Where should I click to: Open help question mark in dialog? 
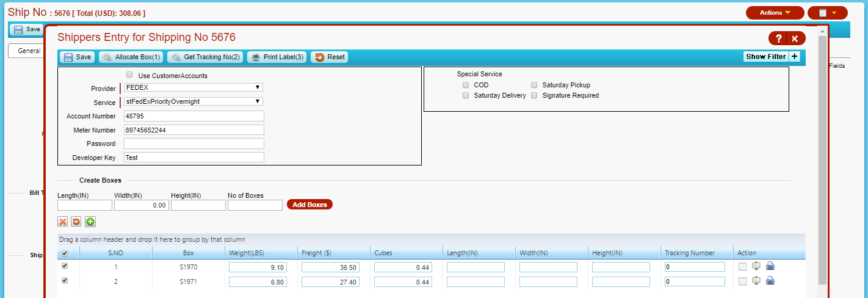[778, 38]
